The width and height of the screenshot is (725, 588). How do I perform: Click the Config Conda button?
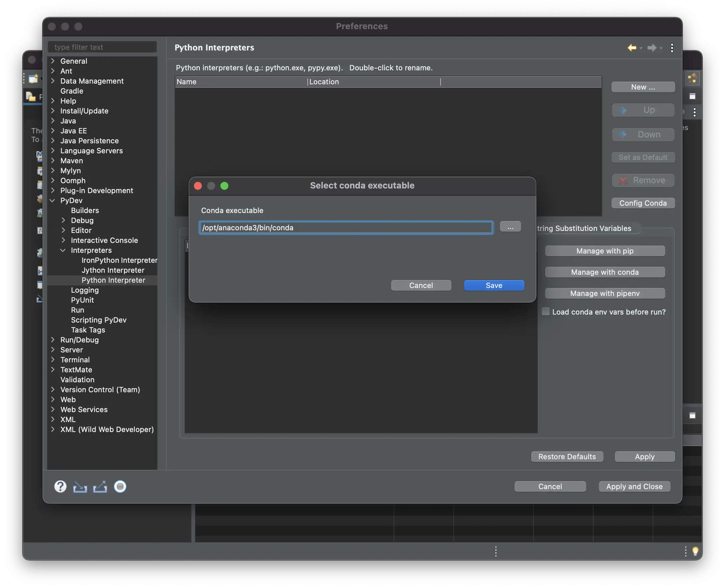pyautogui.click(x=643, y=203)
